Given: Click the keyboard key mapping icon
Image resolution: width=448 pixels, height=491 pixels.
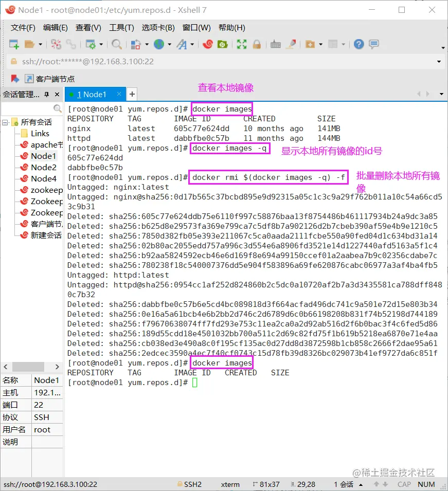Looking at the screenshot, I should [x=276, y=44].
